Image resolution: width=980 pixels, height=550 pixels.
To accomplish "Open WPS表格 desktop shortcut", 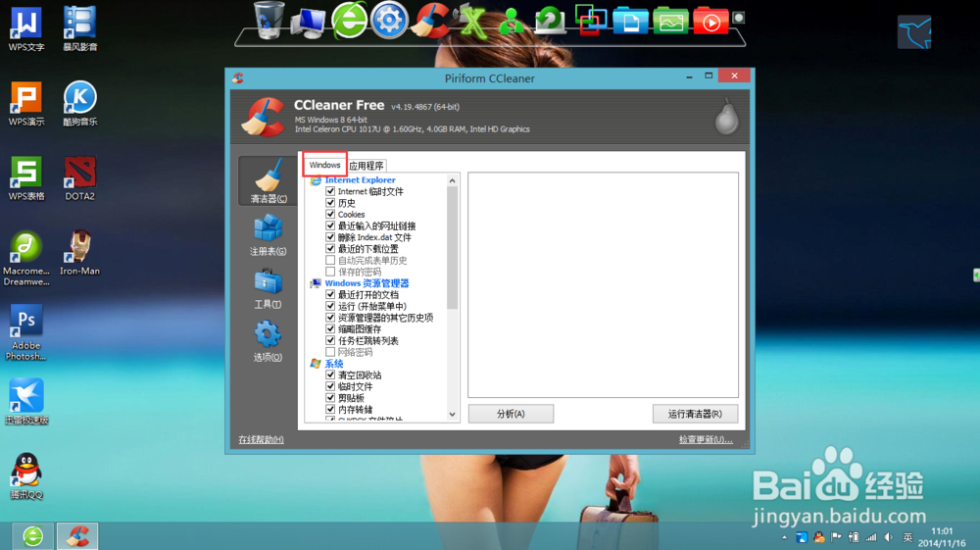I will (x=26, y=178).
